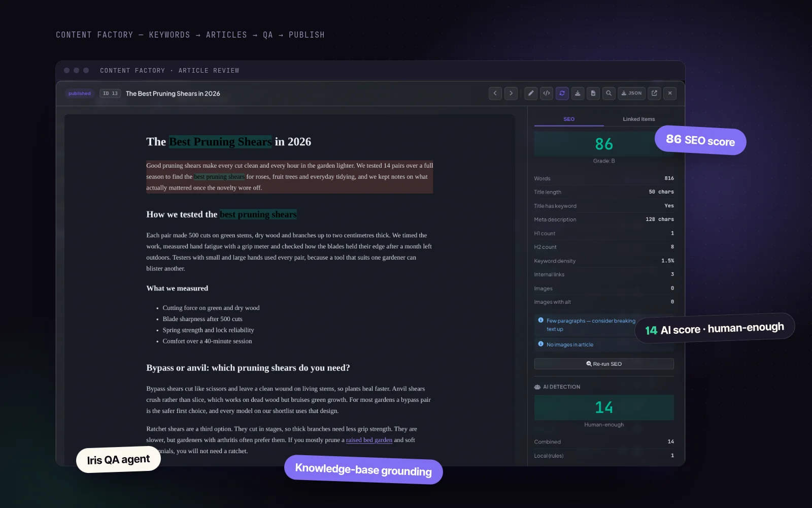The width and height of the screenshot is (812, 508).
Task: Click the 86 SEO score value
Action: click(604, 144)
